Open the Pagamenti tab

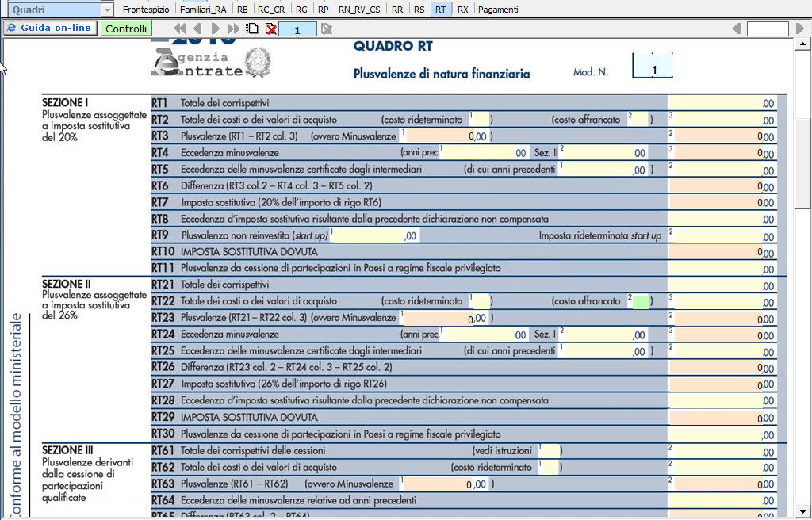click(498, 10)
